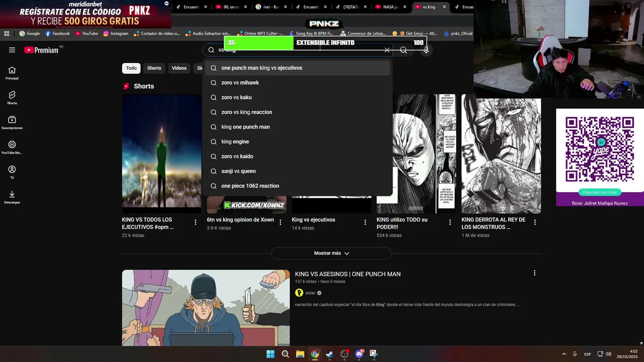
Task: Choose suggestion king engine
Action: [297, 142]
